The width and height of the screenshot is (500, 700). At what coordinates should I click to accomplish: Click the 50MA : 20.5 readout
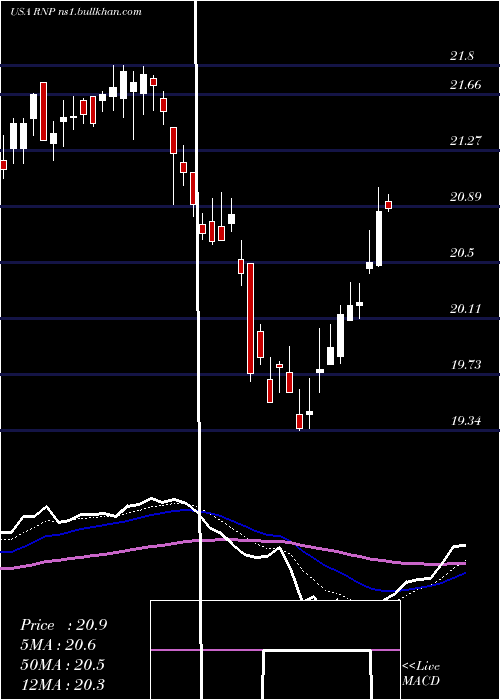(x=62, y=665)
